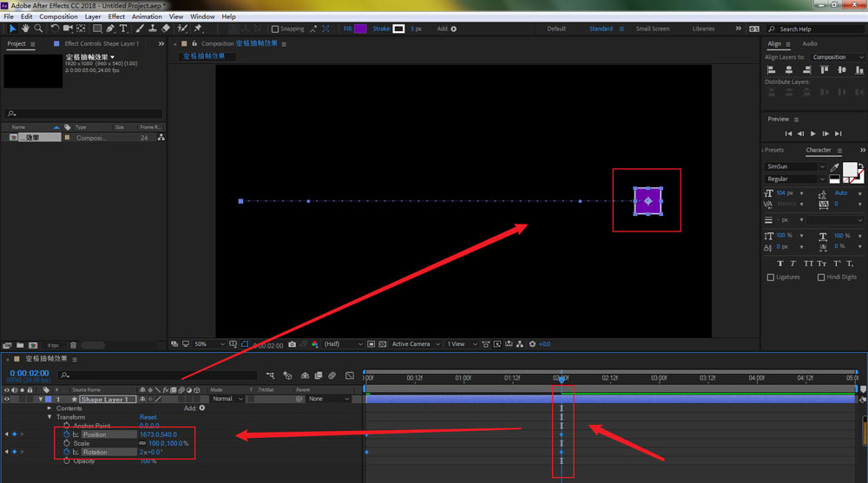Click the purple Fill color swatch
Screen dimensions: 868x483
(x=360, y=29)
